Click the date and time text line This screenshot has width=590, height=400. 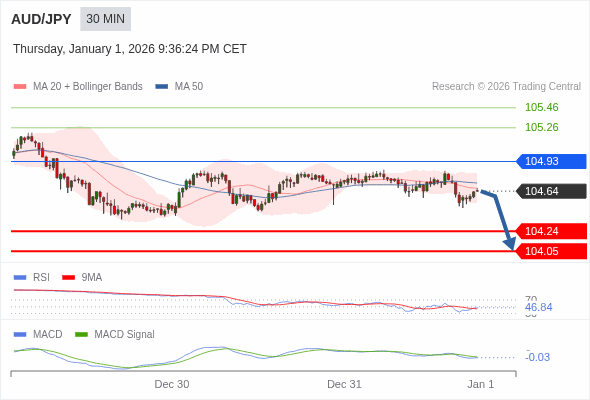pyautogui.click(x=130, y=49)
